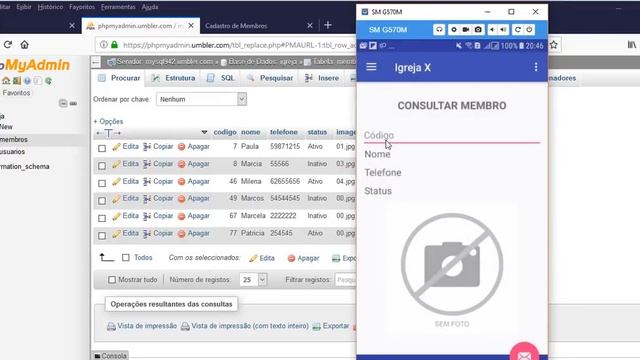The image size is (640, 360).
Task: Click the link icon beside the collapse-all button
Action: (73, 103)
